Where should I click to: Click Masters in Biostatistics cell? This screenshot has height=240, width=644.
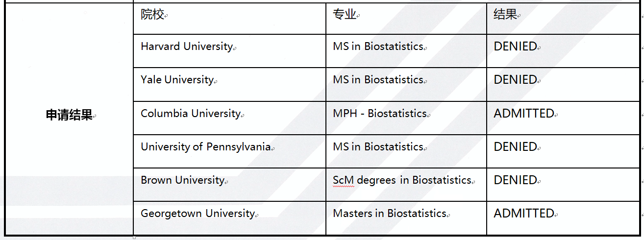click(406, 218)
